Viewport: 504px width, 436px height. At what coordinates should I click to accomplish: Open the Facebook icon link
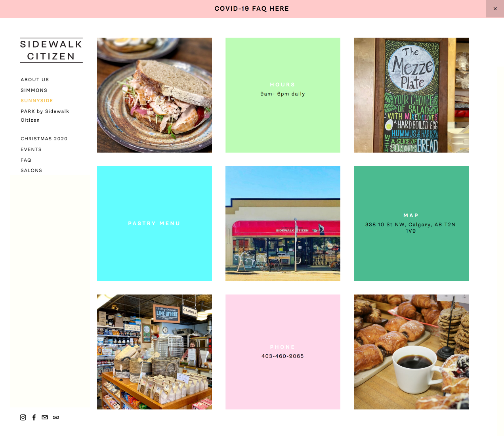coord(34,417)
